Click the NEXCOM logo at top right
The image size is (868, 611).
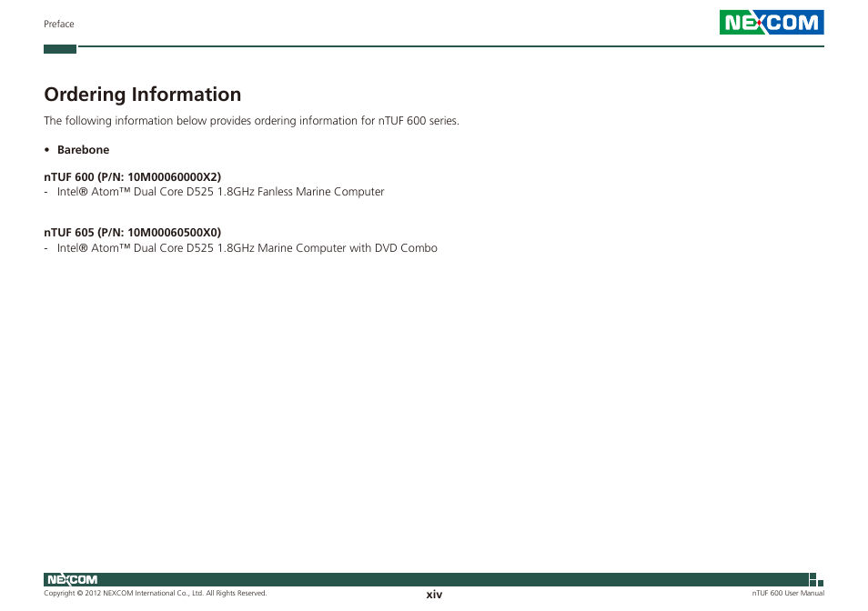(x=772, y=22)
